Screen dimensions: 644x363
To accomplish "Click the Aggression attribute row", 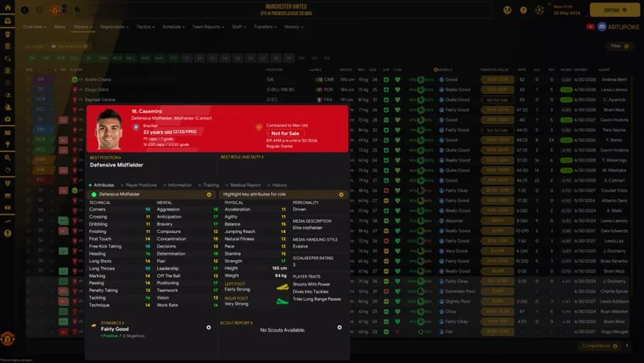I will pyautogui.click(x=187, y=209).
